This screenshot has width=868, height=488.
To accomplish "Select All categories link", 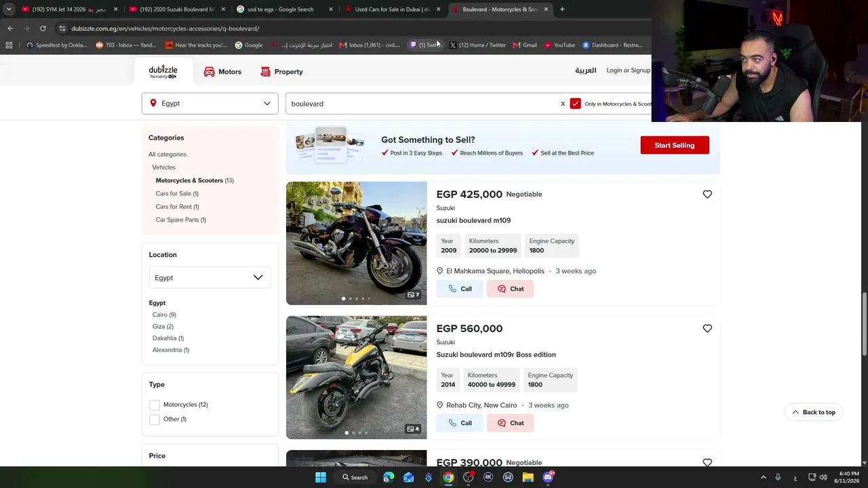I will click(167, 155).
